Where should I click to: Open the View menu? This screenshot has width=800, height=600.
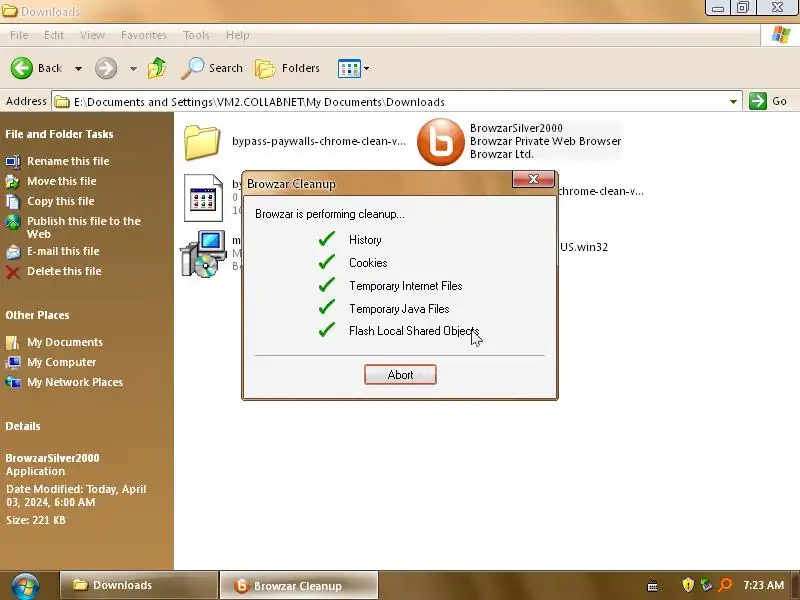92,35
